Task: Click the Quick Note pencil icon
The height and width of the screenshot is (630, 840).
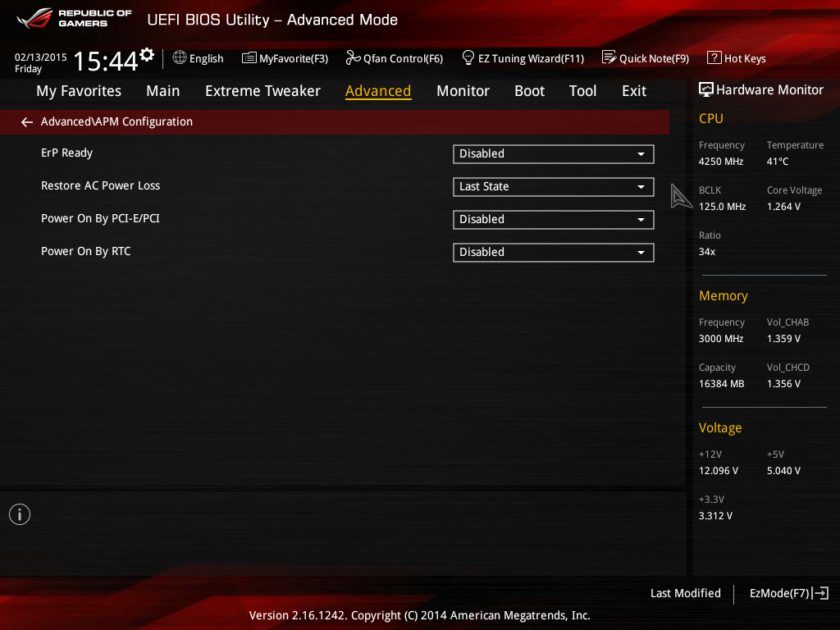Action: tap(609, 57)
